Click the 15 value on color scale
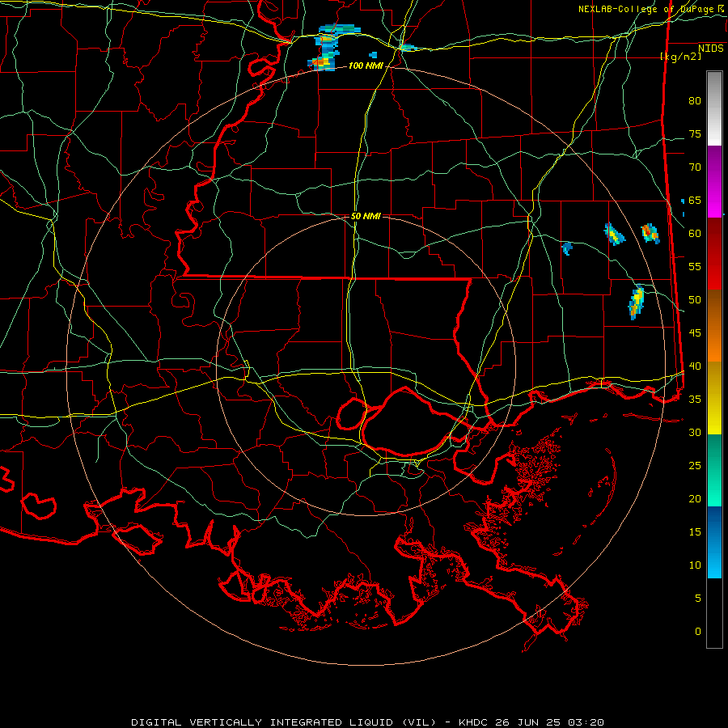 coord(695,532)
